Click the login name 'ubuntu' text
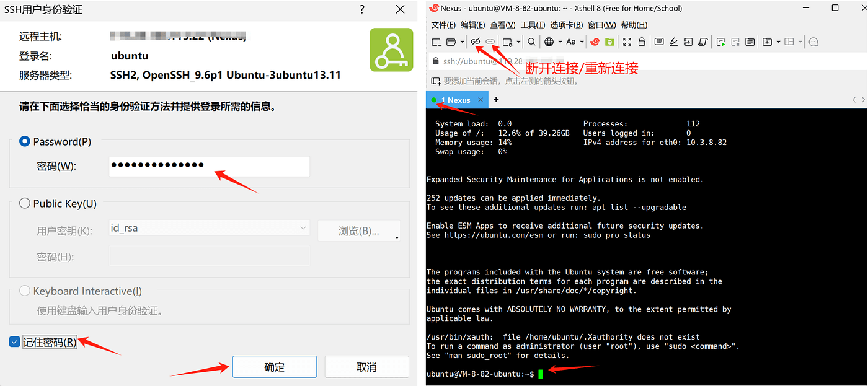Image resolution: width=868 pixels, height=386 pixels. [130, 56]
